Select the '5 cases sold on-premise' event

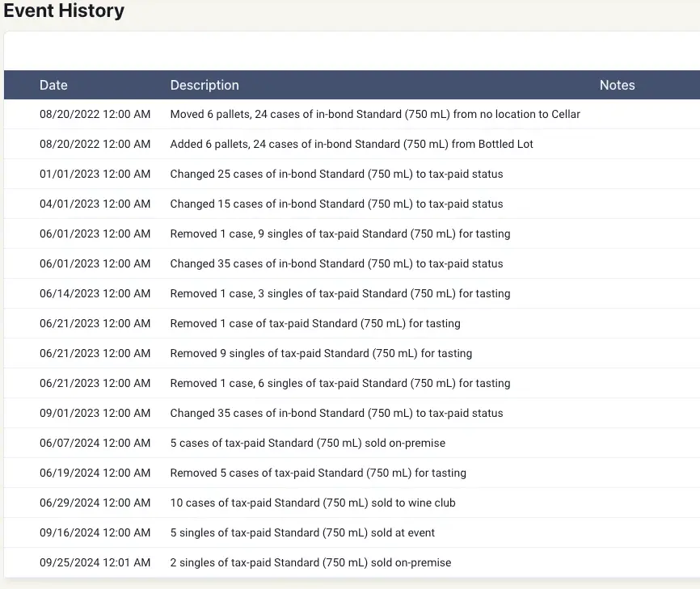(307, 443)
